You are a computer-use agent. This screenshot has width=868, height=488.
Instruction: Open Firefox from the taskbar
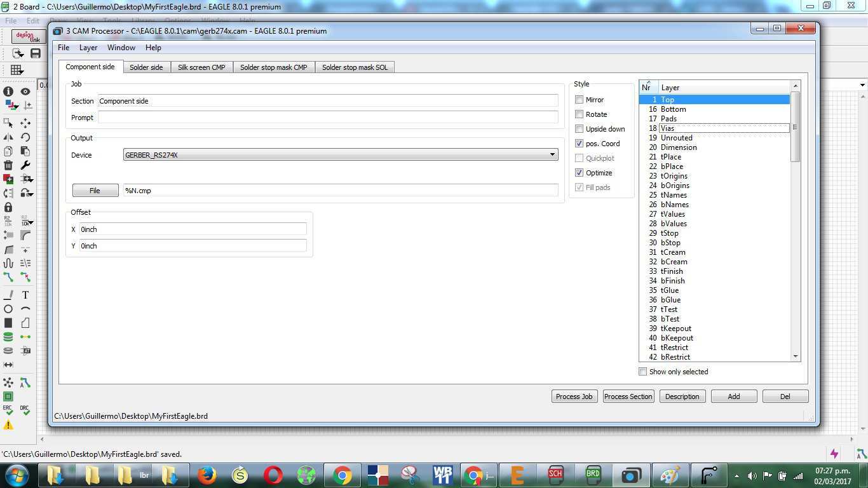(x=207, y=475)
